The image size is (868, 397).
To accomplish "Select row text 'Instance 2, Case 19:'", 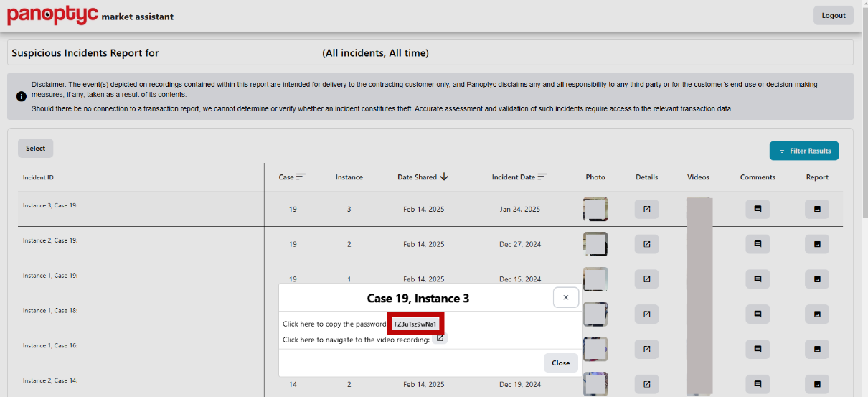I will point(50,240).
